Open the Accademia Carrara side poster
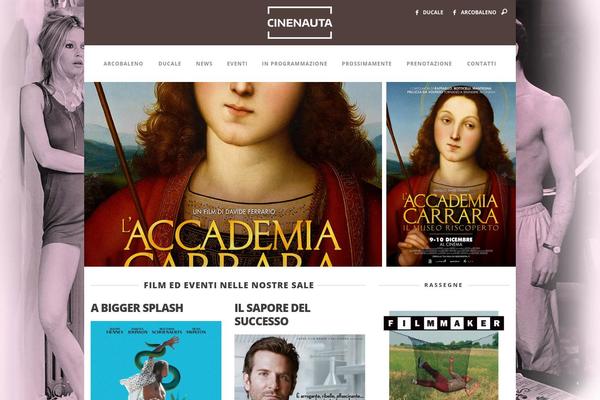This screenshot has width=600, height=400. 451,174
